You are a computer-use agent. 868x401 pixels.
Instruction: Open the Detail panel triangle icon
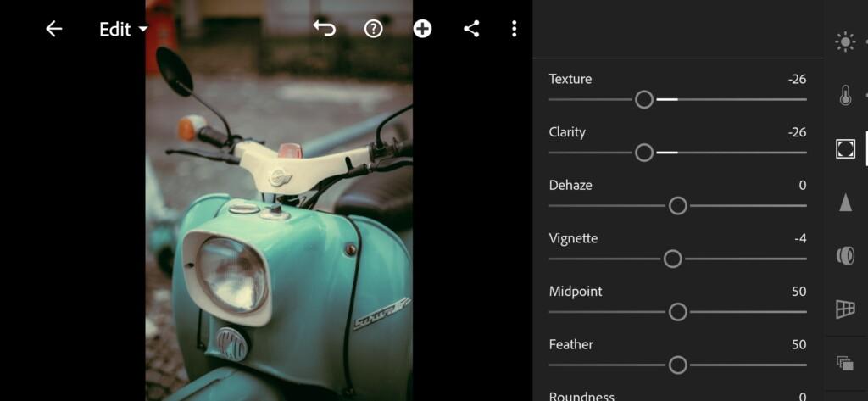tap(845, 202)
